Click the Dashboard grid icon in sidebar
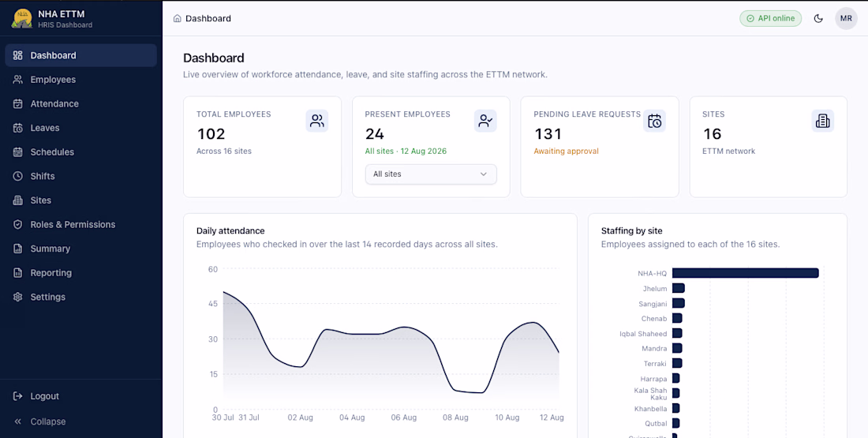 [x=17, y=55]
